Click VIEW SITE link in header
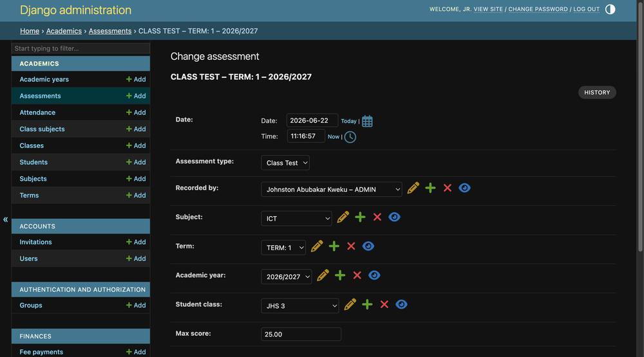 coord(488,9)
